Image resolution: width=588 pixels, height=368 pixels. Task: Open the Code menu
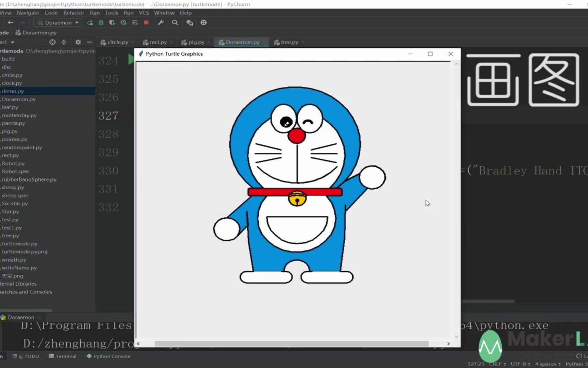tap(51, 13)
